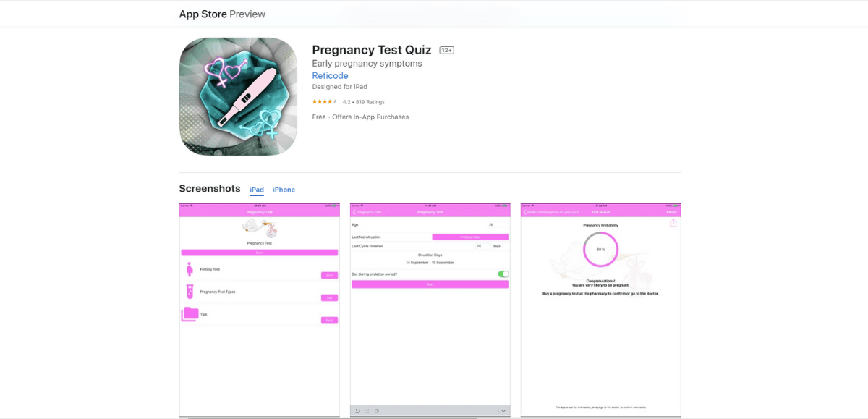This screenshot has height=419, width=868.
Task: Click back chevron 'What contraceptive do you use?'
Action: [550, 212]
